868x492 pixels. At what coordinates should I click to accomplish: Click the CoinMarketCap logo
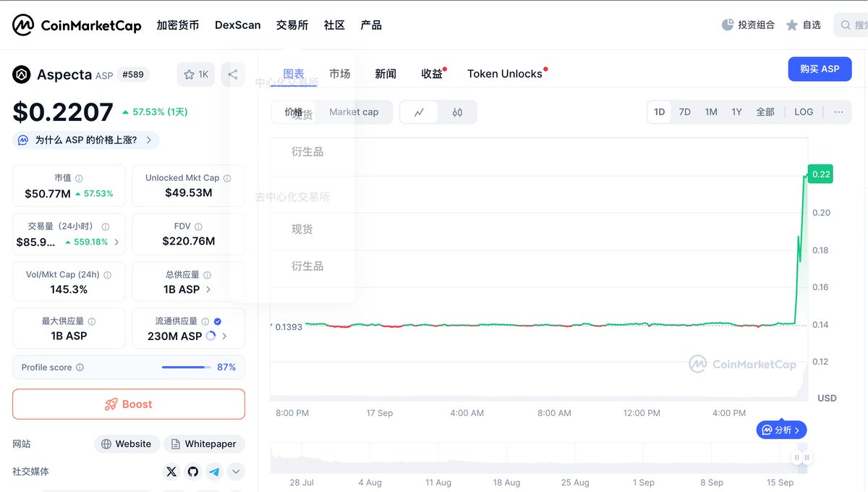pyautogui.click(x=77, y=25)
